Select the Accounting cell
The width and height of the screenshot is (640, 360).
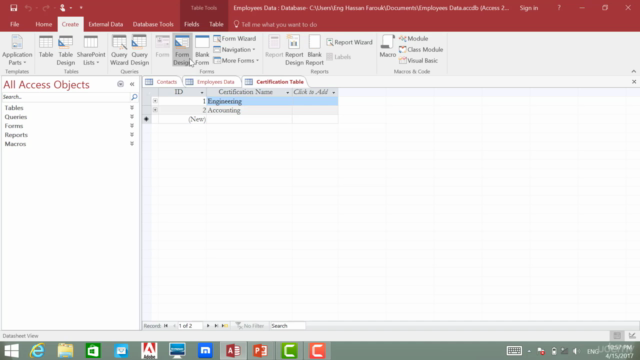(x=249, y=110)
